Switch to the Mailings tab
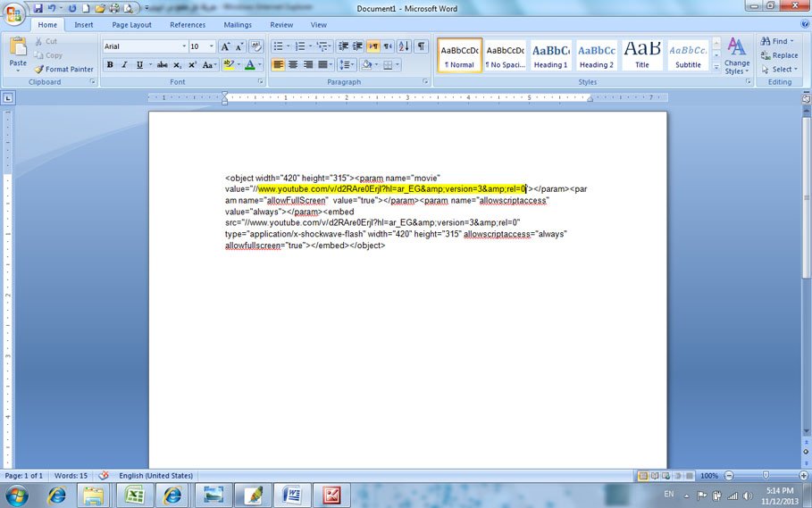Viewport: 812px width, 508px height. (238, 25)
